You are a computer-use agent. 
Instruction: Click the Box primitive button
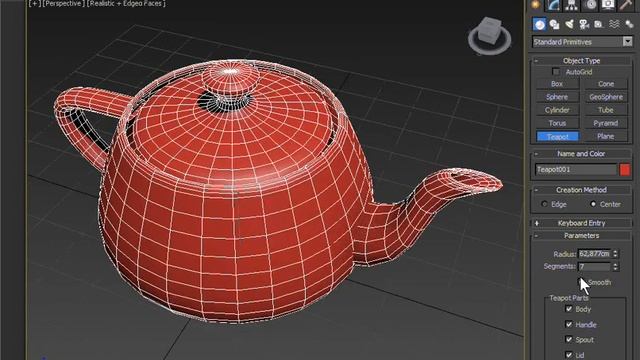coord(557,84)
